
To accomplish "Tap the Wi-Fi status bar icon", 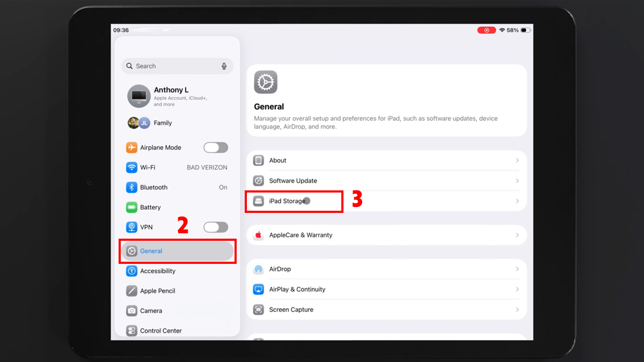I will pyautogui.click(x=502, y=30).
